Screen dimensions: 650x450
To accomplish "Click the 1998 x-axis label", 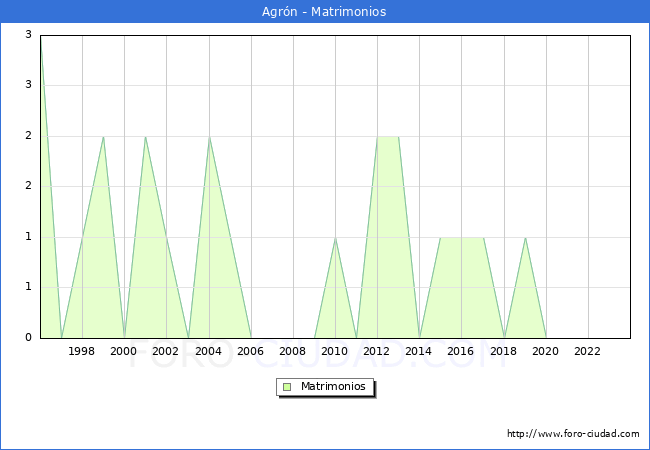I will 82,351.
